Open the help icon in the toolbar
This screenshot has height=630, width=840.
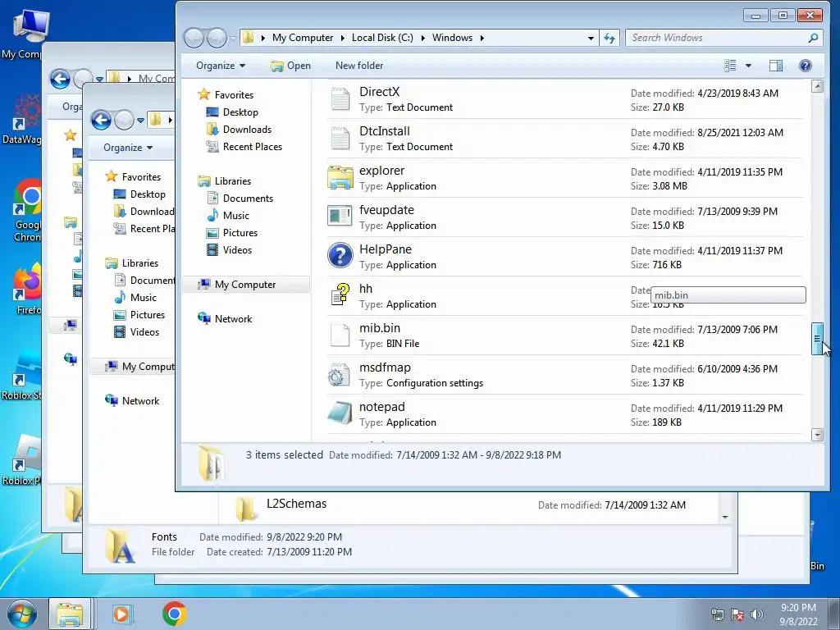[x=805, y=66]
